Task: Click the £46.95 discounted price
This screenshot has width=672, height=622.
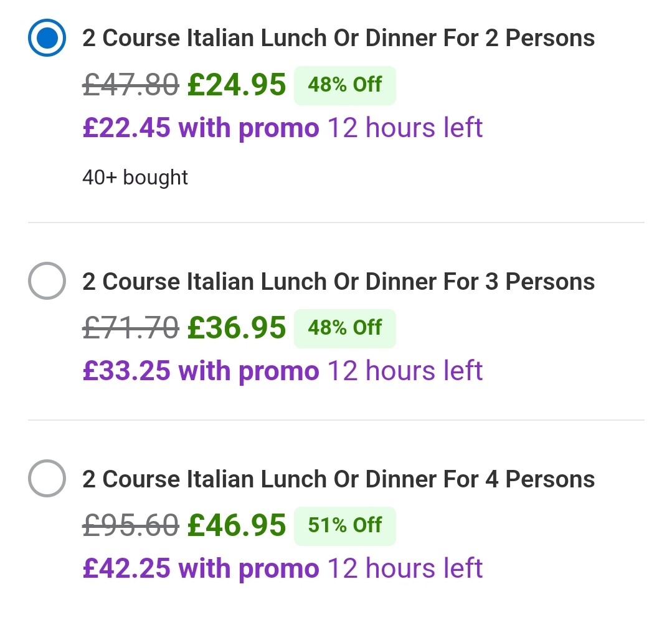Action: pyautogui.click(x=237, y=525)
